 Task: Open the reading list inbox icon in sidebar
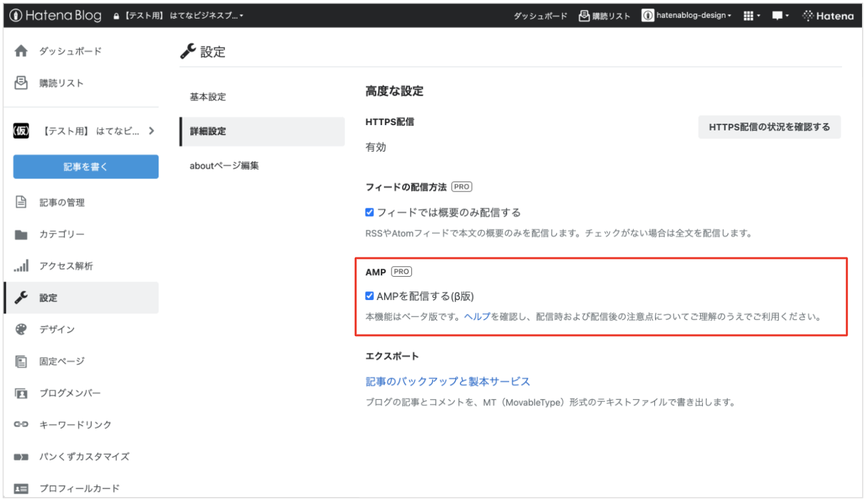pyautogui.click(x=21, y=83)
